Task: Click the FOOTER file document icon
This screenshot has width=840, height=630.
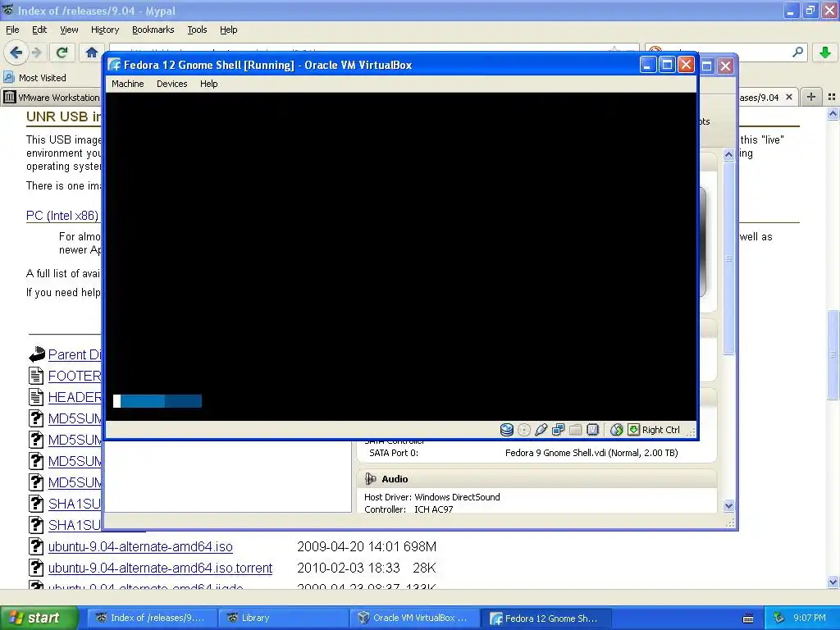Action: [x=36, y=376]
